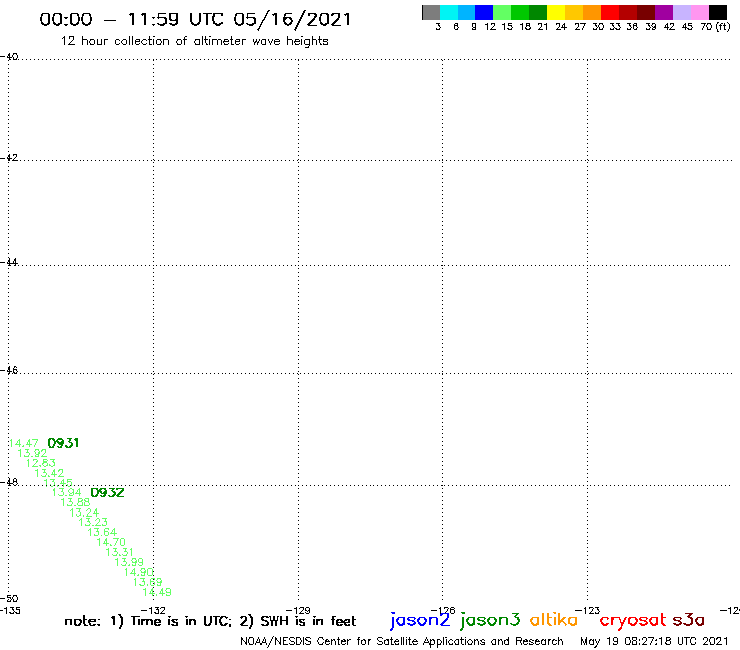The height and width of the screenshot is (650, 740).
Task: Click the 14.70 wave height reading
Action: pyautogui.click(x=111, y=542)
